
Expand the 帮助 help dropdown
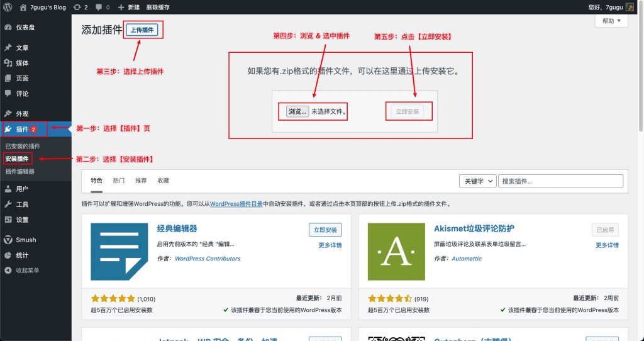611,21
